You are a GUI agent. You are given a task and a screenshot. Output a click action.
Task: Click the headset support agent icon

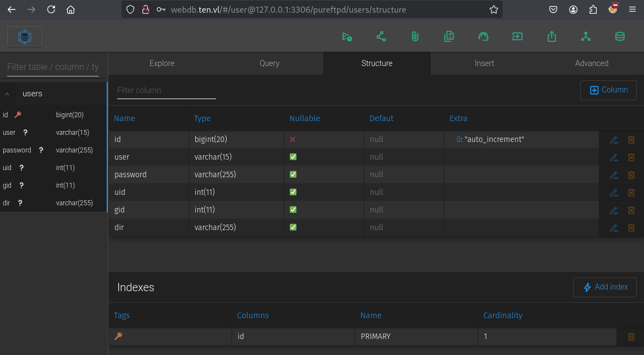click(x=483, y=37)
